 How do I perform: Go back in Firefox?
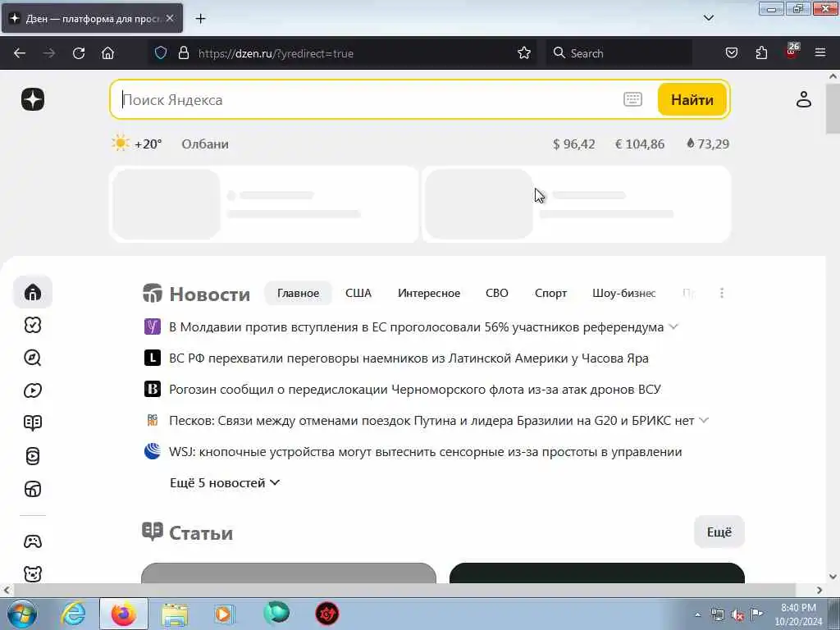point(20,53)
